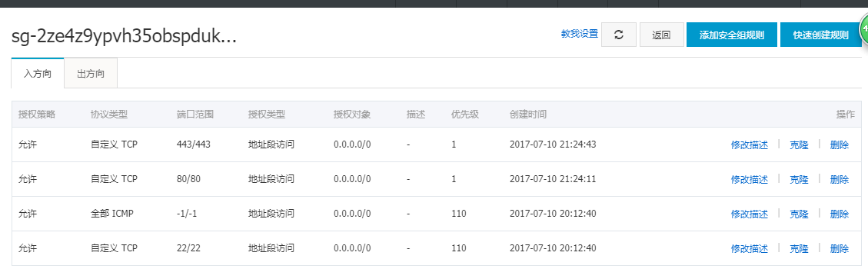868x279 pixels.
Task: Click the security group ID title
Action: pyautogui.click(x=124, y=37)
